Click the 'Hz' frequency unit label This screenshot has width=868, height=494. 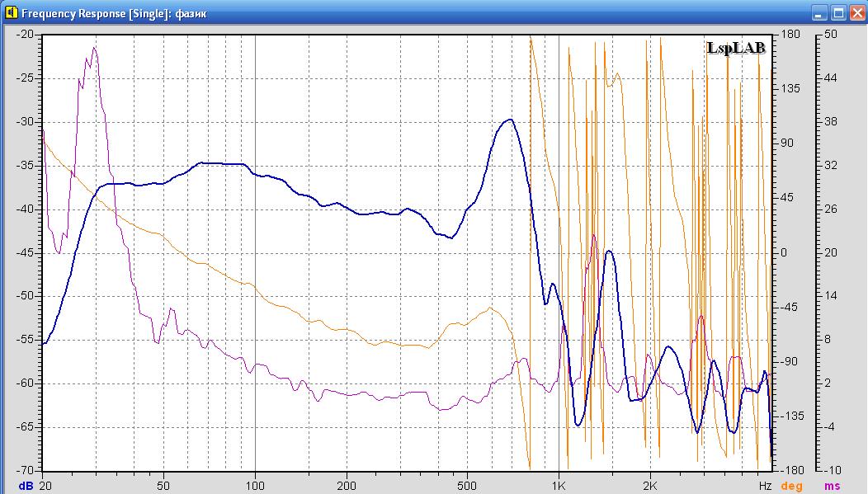pos(765,487)
